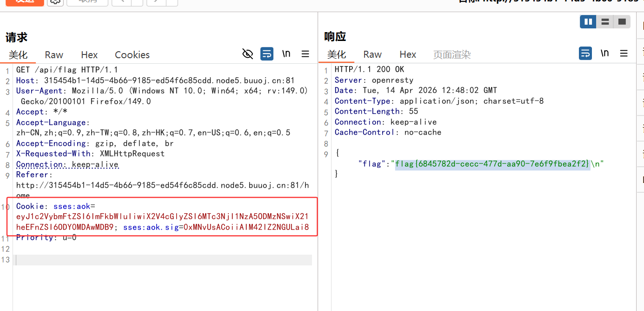Switch request view to Raw tab
644x311 pixels.
[54, 55]
